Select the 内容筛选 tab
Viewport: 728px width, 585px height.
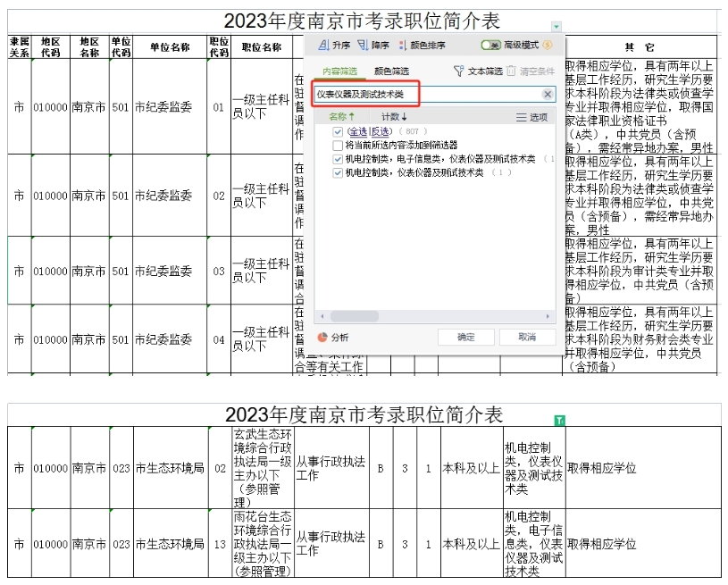[339, 71]
